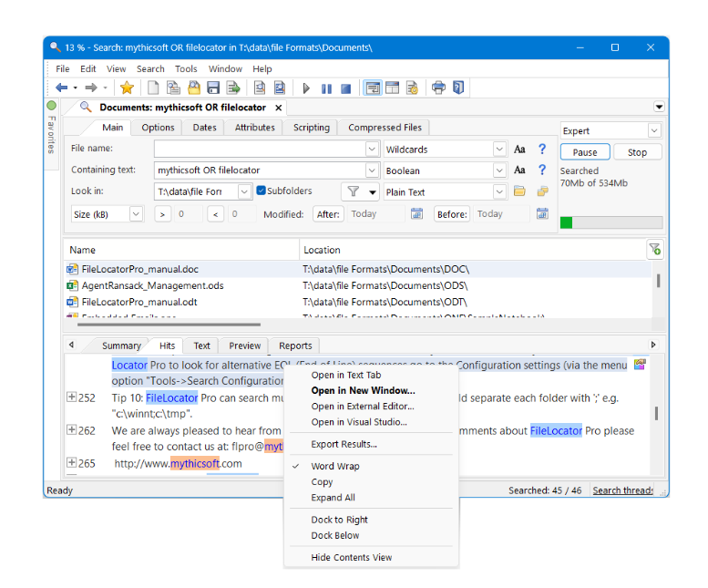The image size is (708, 588).
Task: Click the Save floppy disk toolbar icon
Action: pyautogui.click(x=213, y=88)
